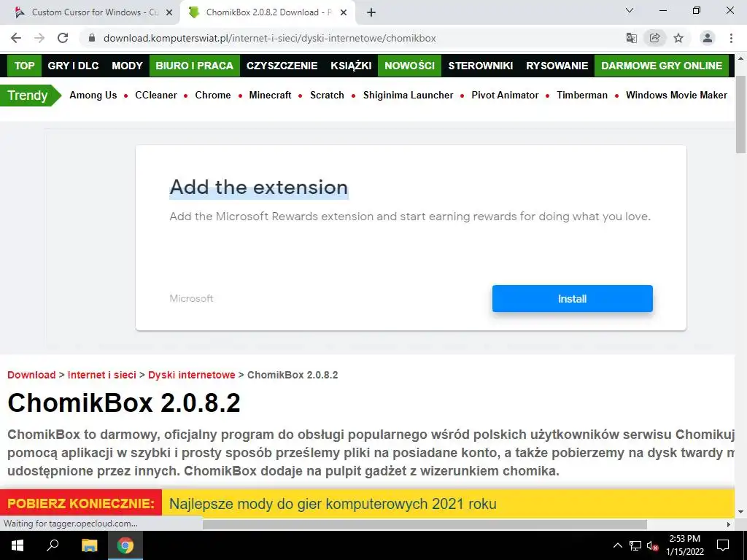This screenshot has width=747, height=560.
Task: Open the GRY I DLC category
Action: 74,66
